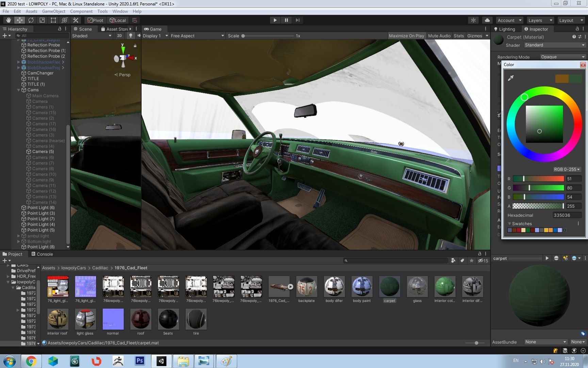588x368 pixels.
Task: Toggle Stats overlay in Game view
Action: click(x=459, y=35)
